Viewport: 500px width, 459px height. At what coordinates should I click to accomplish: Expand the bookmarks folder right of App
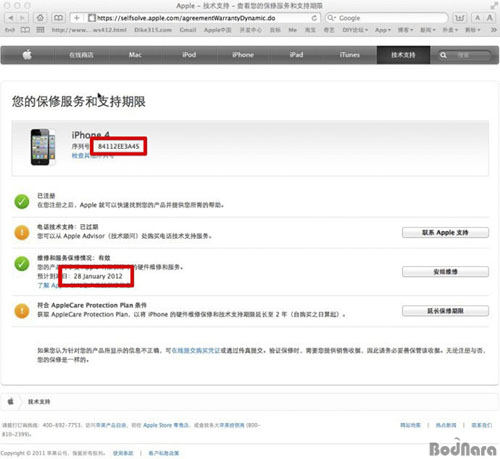click(405, 30)
